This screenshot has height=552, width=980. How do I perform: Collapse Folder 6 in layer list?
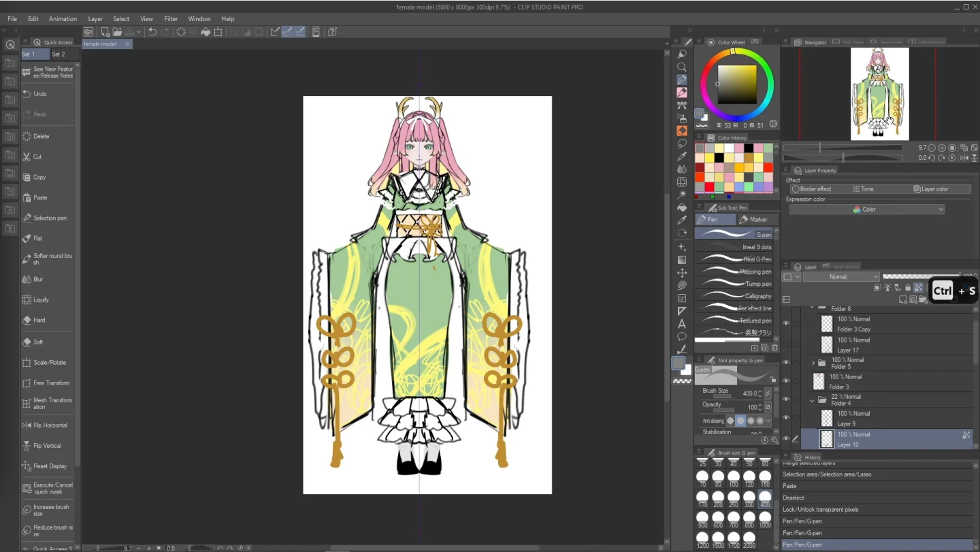(x=813, y=308)
